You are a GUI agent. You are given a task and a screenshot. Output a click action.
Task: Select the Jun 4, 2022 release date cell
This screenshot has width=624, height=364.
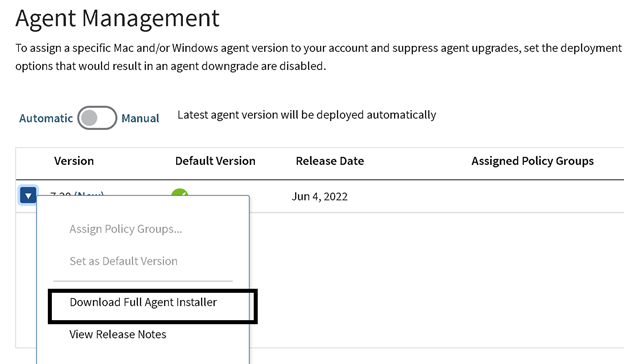tap(320, 197)
